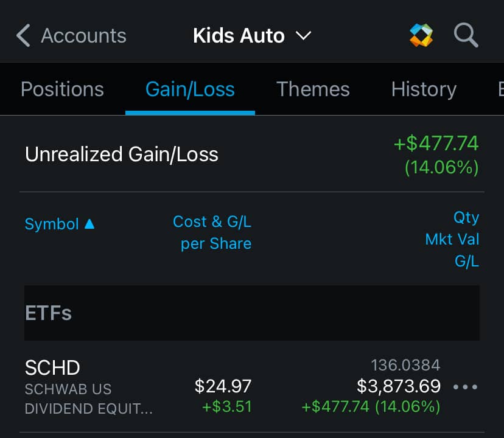Sort by Cost & G/L per Share
Image resolution: width=504 pixels, height=438 pixels.
213,232
